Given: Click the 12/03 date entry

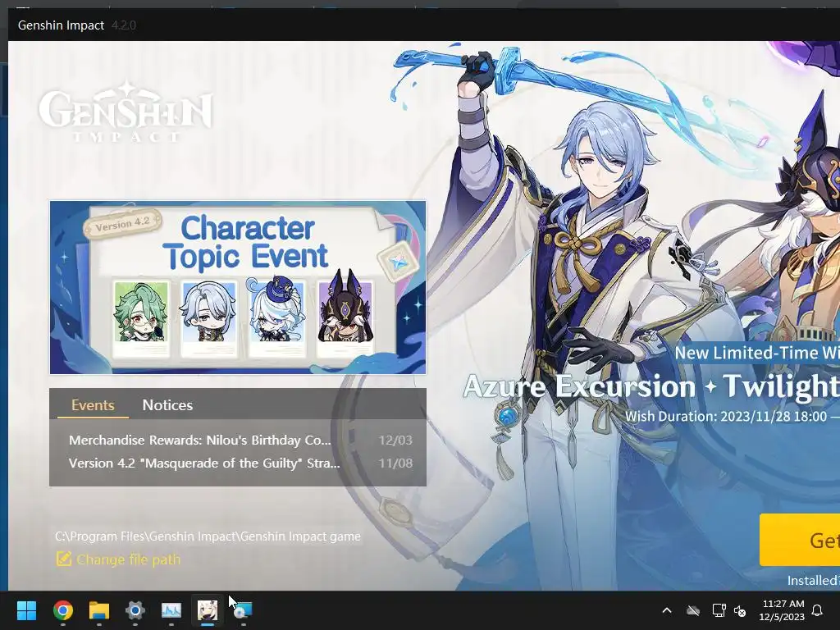Looking at the screenshot, I should 395,441.
